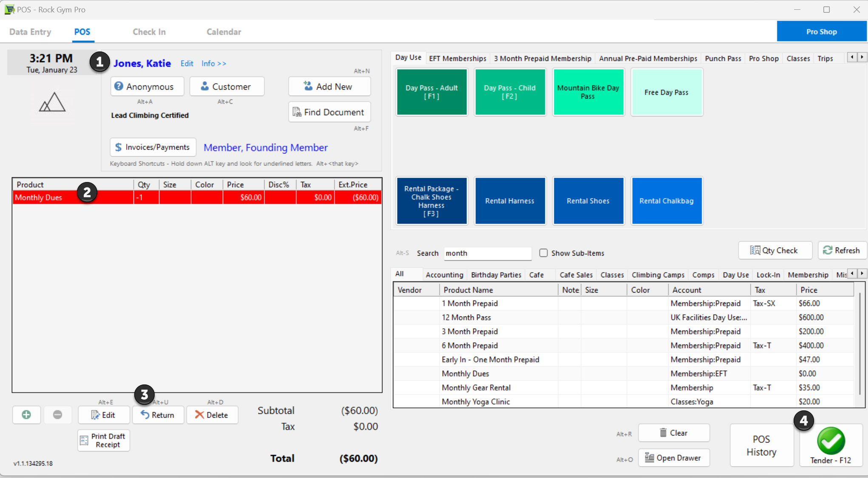Add Day Pass - Child F2
868x478 pixels.
tap(510, 92)
